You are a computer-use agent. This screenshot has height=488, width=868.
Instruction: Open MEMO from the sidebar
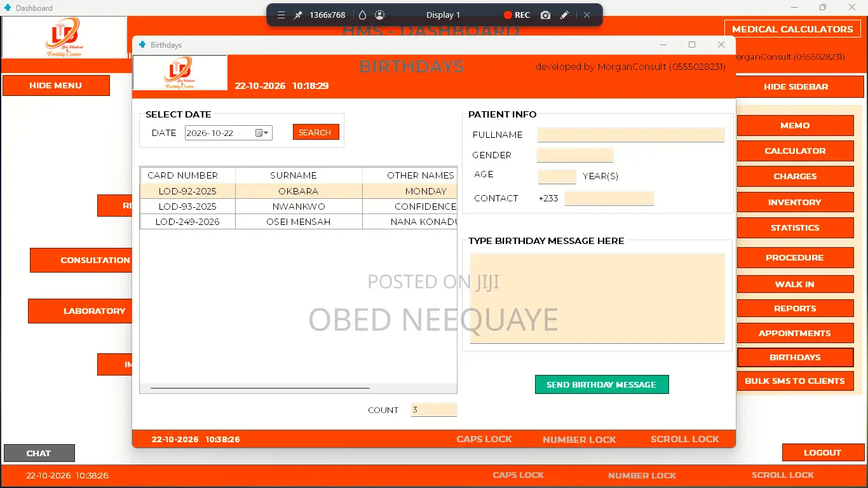(795, 125)
